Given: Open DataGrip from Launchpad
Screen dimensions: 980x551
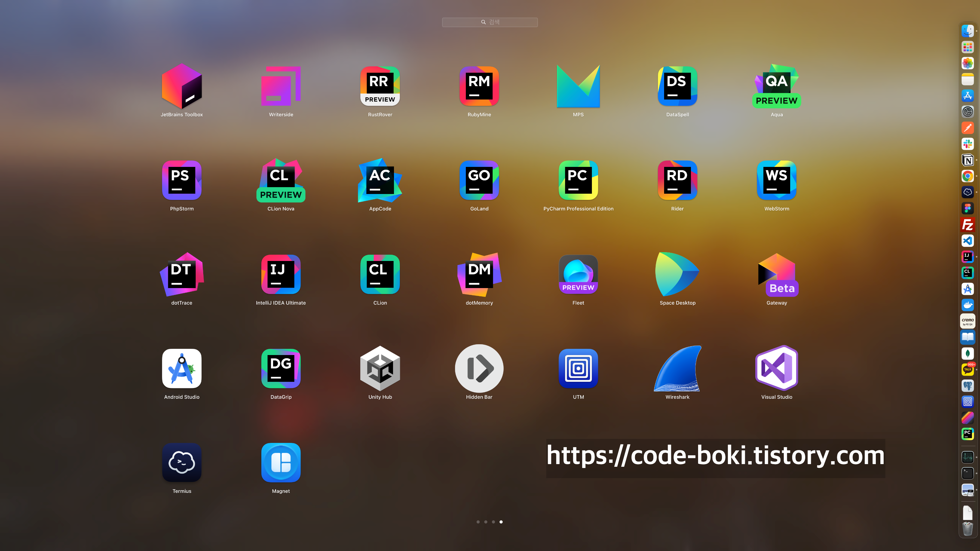Looking at the screenshot, I should pos(281,368).
